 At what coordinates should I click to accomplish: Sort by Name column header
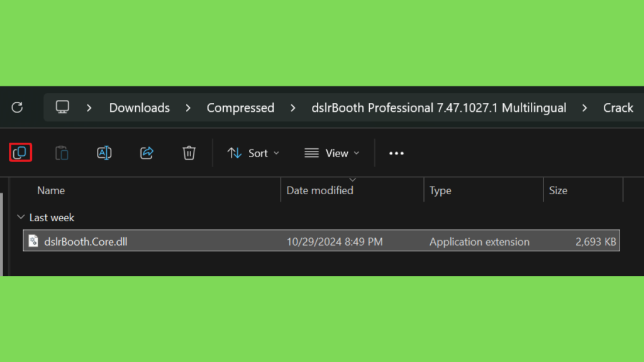click(51, 190)
